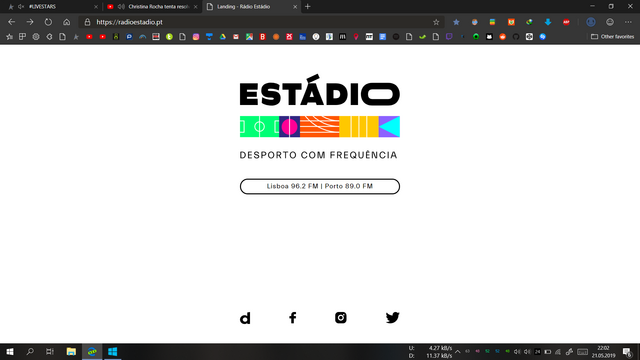Open the green checkmark bookmark
640x360 pixels.
tap(422, 37)
